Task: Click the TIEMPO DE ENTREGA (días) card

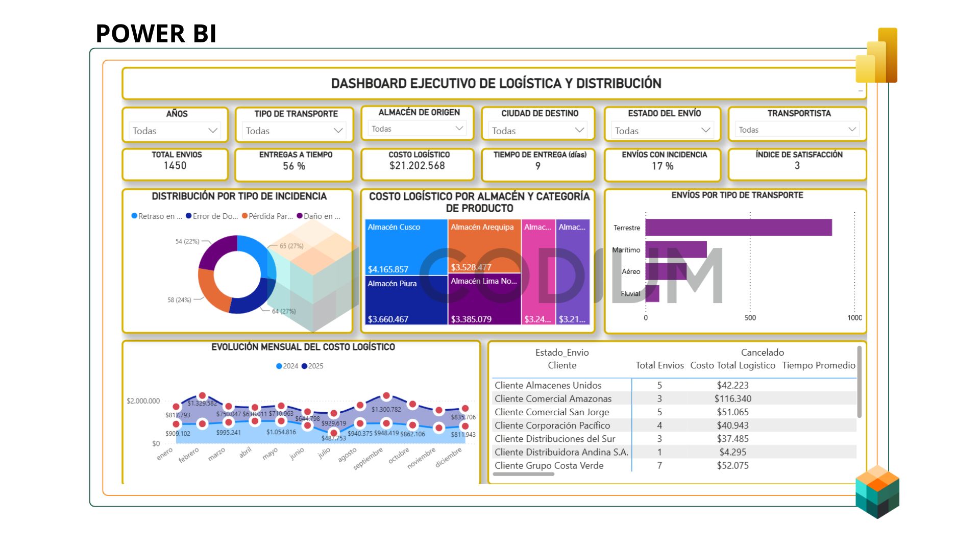Action: tap(538, 164)
